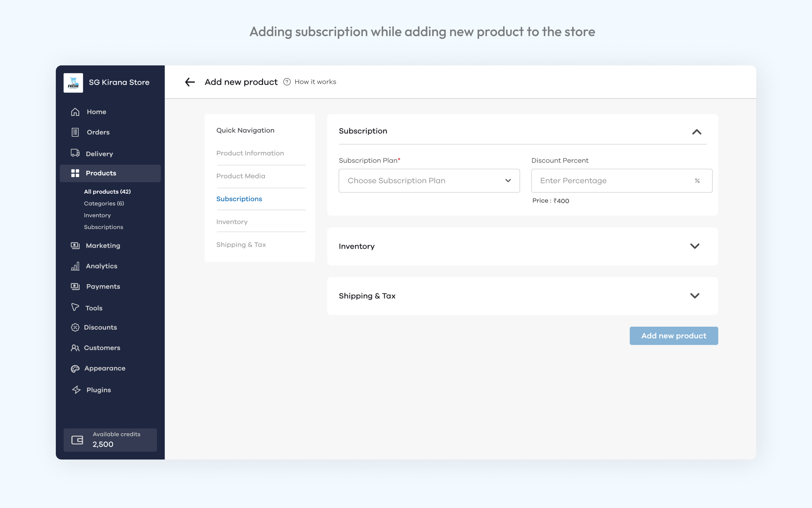This screenshot has width=812, height=508.
Task: Click the Payments sidebar icon
Action: click(x=75, y=287)
